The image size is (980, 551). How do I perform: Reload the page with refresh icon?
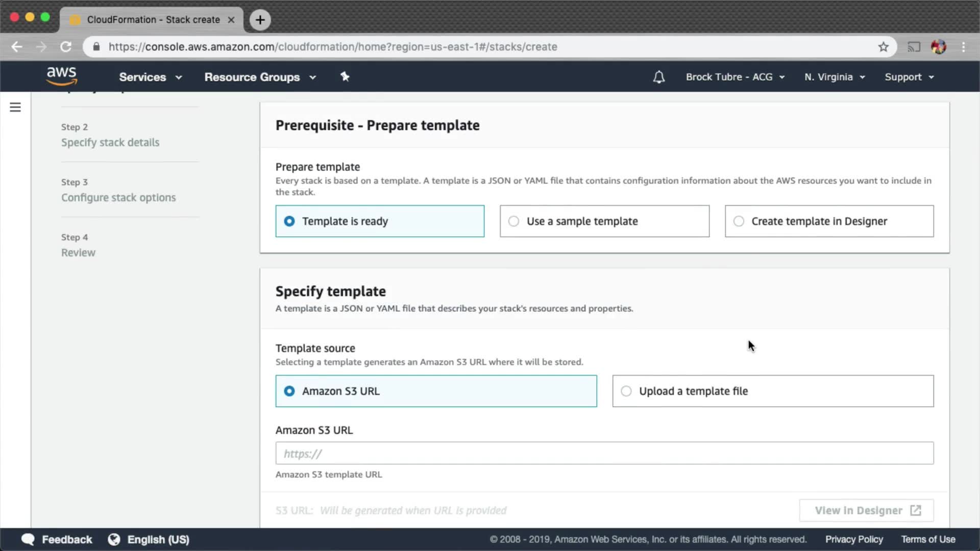point(66,47)
